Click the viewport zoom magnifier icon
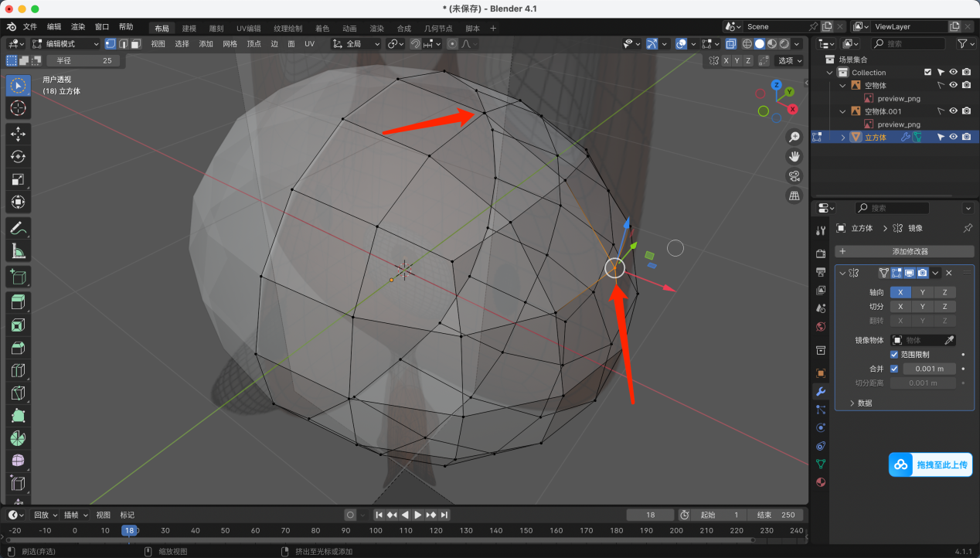This screenshot has width=980, height=558. 794,137
